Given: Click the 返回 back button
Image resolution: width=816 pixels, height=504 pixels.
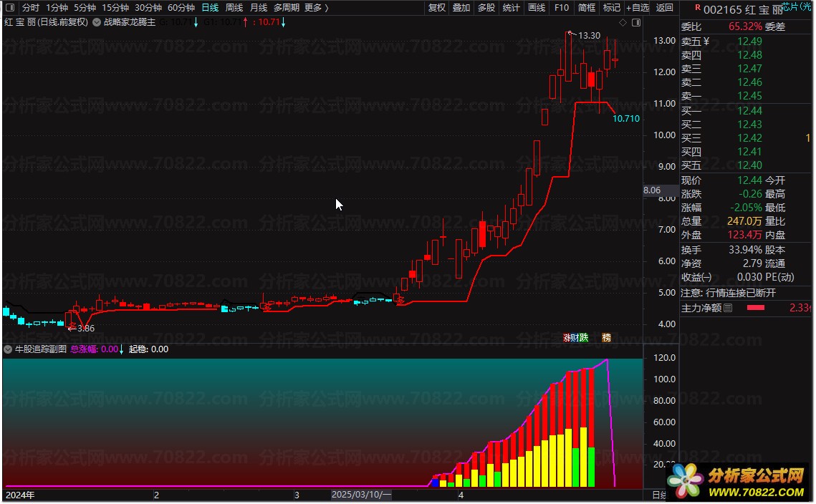Looking at the screenshot, I should tap(665, 8).
